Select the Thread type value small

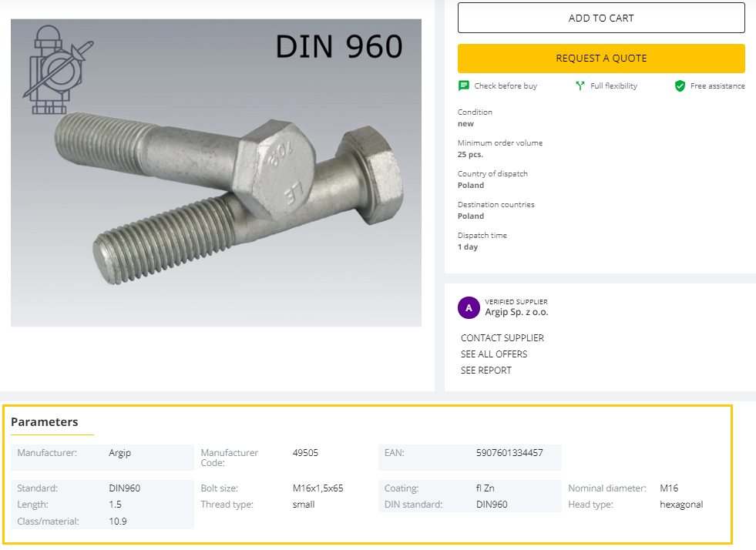(x=304, y=505)
